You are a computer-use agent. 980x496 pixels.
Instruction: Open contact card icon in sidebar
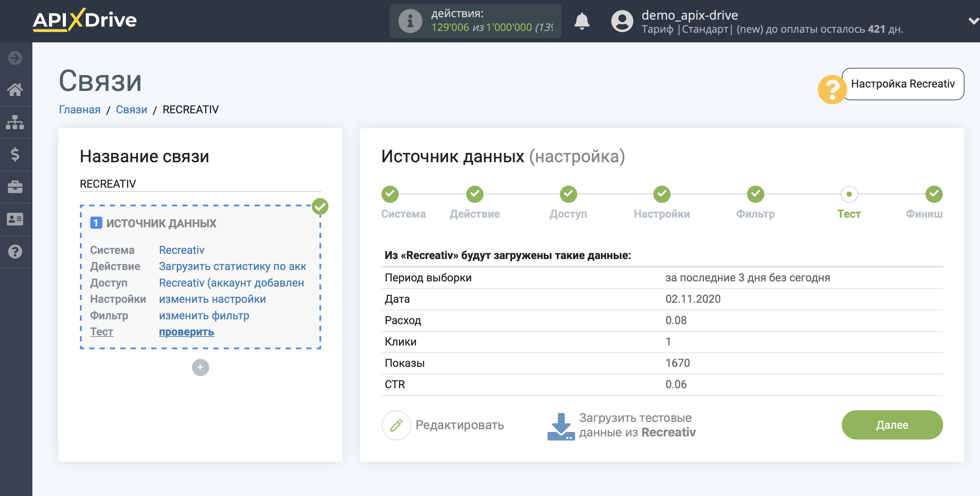point(15,219)
